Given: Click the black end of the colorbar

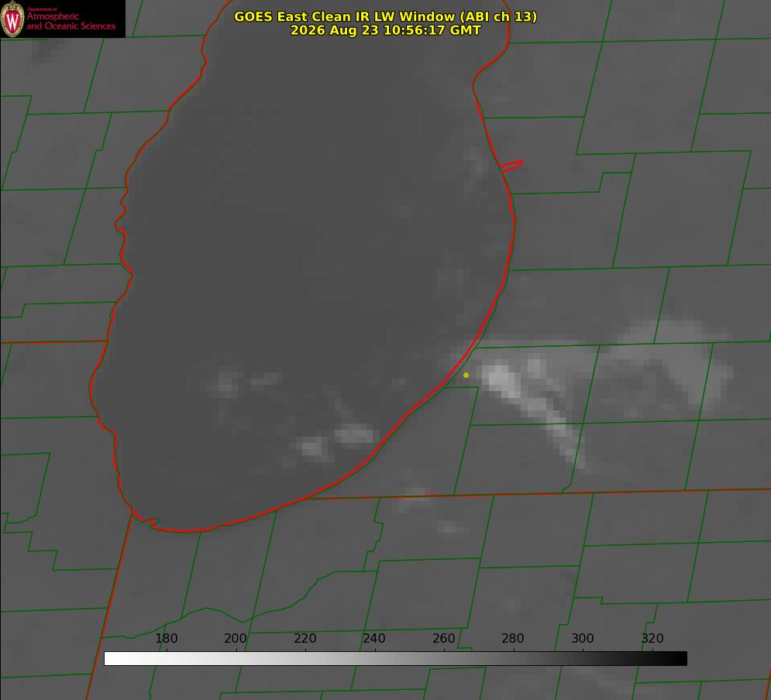Looking at the screenshot, I should click(x=680, y=658).
